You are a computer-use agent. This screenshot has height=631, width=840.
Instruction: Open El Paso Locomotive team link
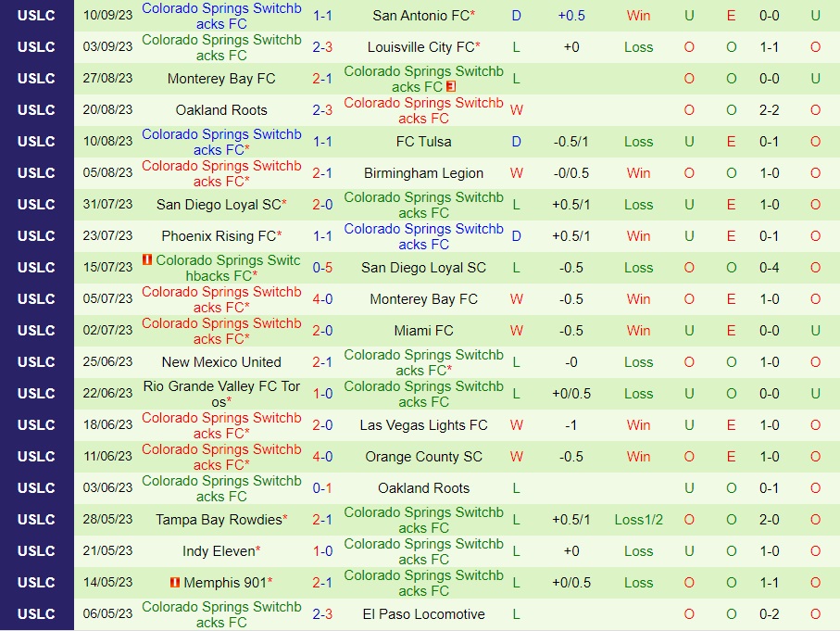point(423,613)
